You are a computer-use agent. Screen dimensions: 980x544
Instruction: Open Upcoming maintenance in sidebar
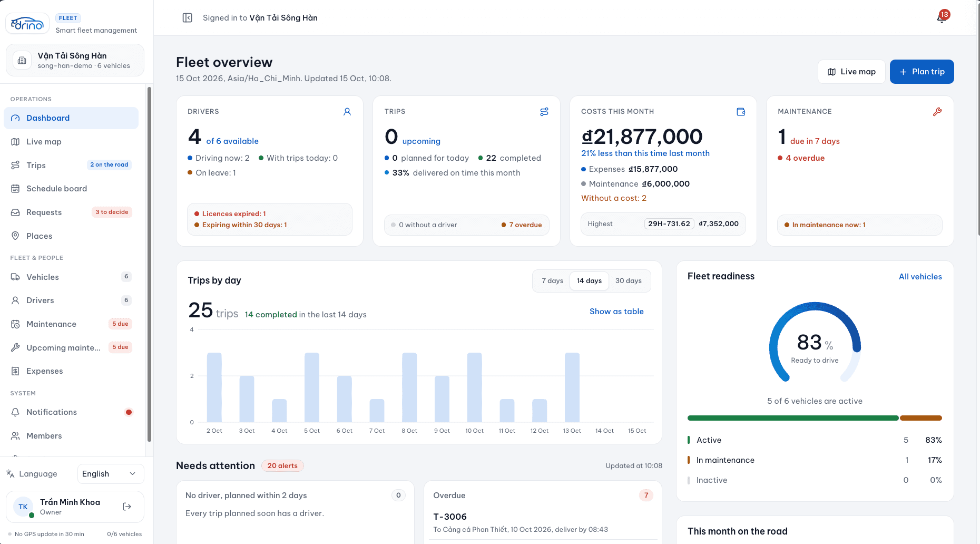tap(71, 347)
